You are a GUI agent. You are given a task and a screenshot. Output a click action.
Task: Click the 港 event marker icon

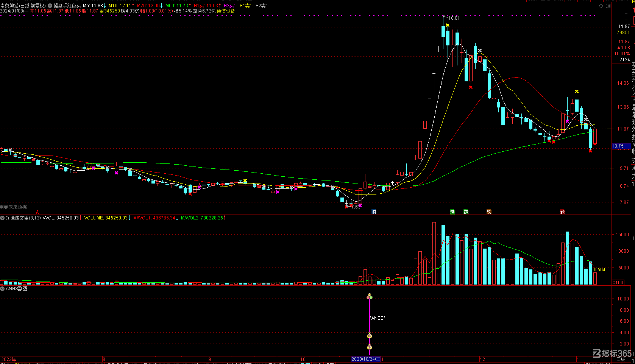tap(452, 212)
